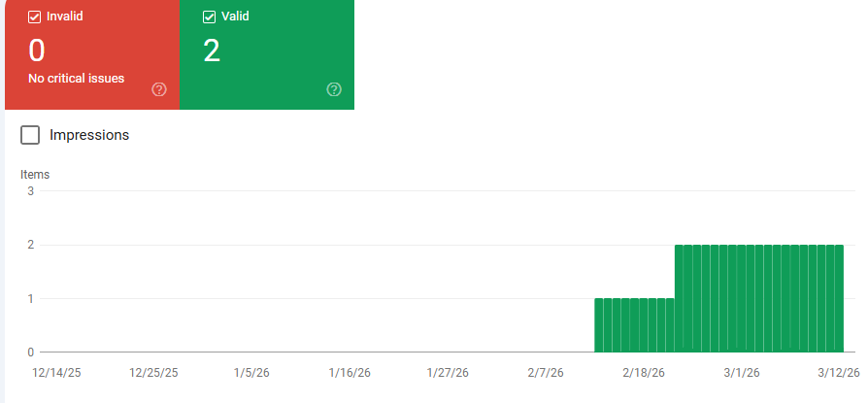
Task: Open help icon in red Invalid card
Action: pyautogui.click(x=159, y=89)
